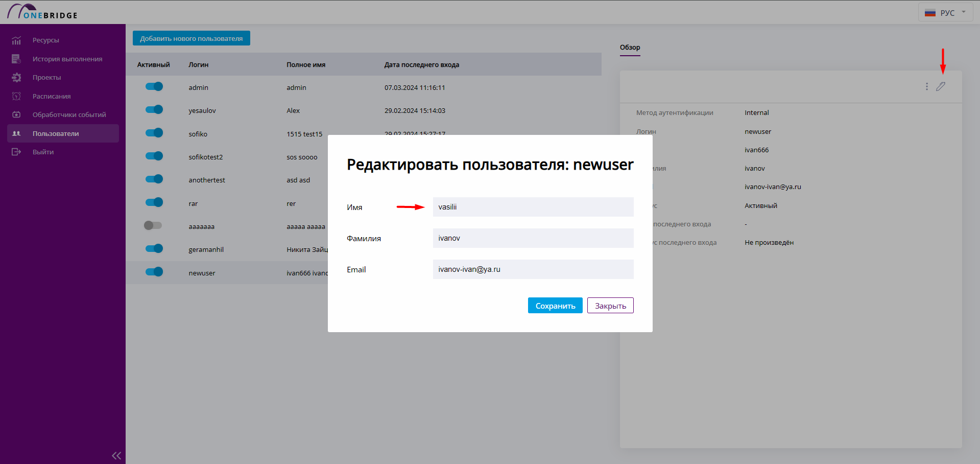Select the sofiko login cell
This screenshot has width=980, height=464.
click(198, 134)
